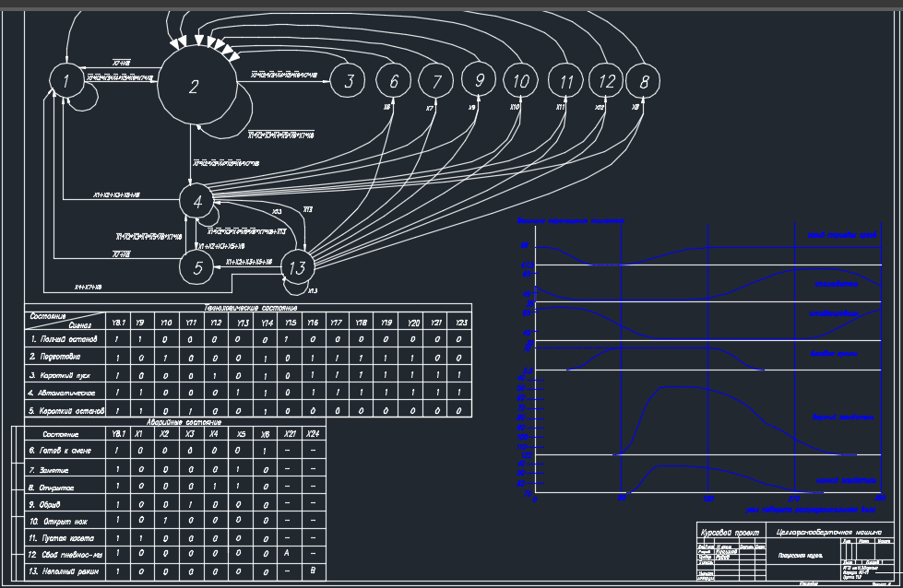Select state circle 2 in the diagram
903x588 pixels.
(194, 87)
